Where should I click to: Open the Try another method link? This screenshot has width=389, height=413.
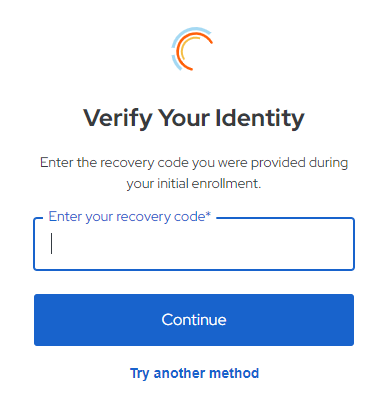click(194, 373)
